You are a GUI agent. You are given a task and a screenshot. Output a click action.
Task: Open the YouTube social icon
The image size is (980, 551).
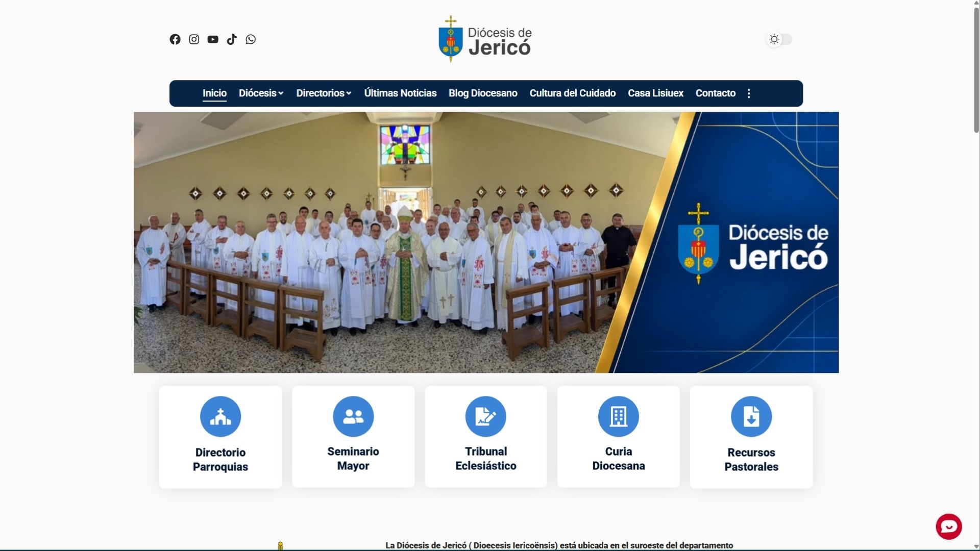213,39
